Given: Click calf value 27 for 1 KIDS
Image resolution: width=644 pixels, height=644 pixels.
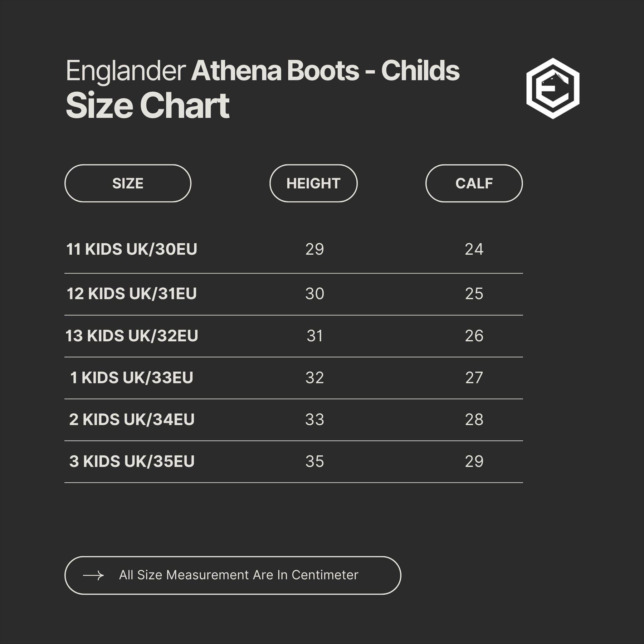Looking at the screenshot, I should click(x=474, y=378).
